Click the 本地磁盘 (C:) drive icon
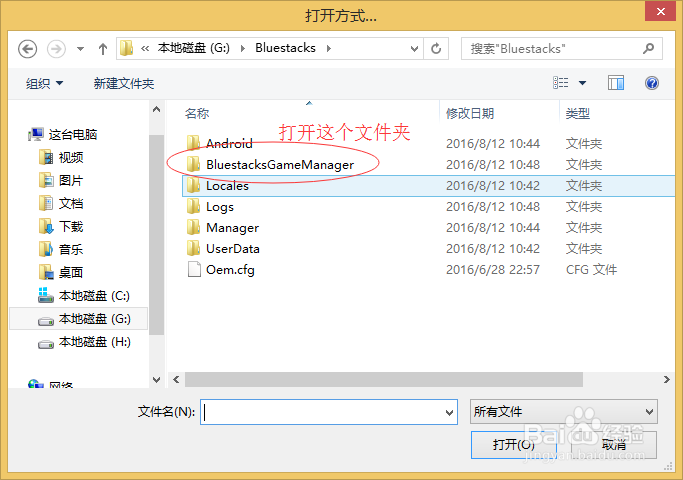 pyautogui.click(x=45, y=295)
